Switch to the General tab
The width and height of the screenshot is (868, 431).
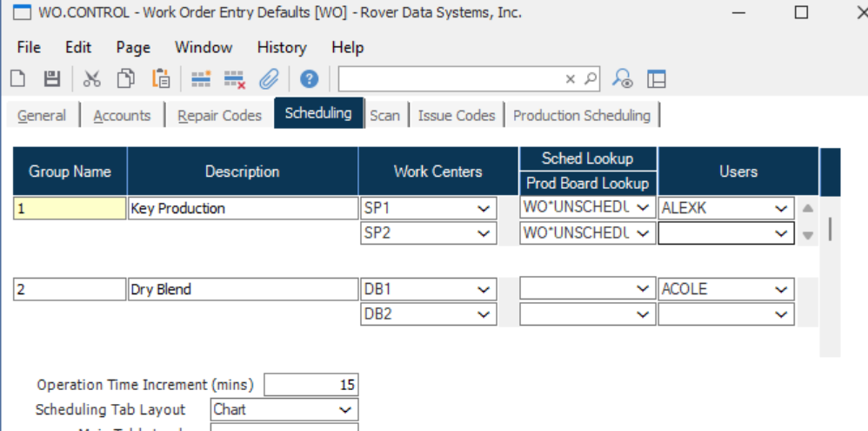tap(42, 115)
